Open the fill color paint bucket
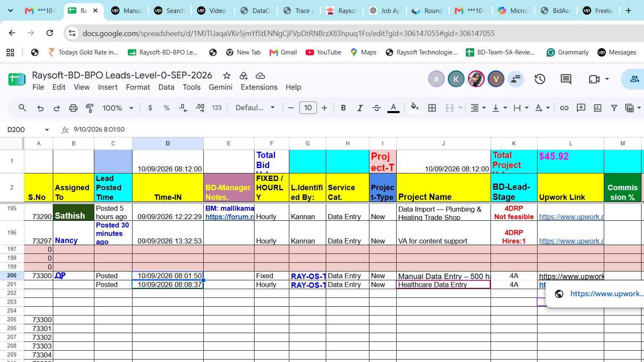The width and height of the screenshot is (644, 362). click(x=415, y=108)
